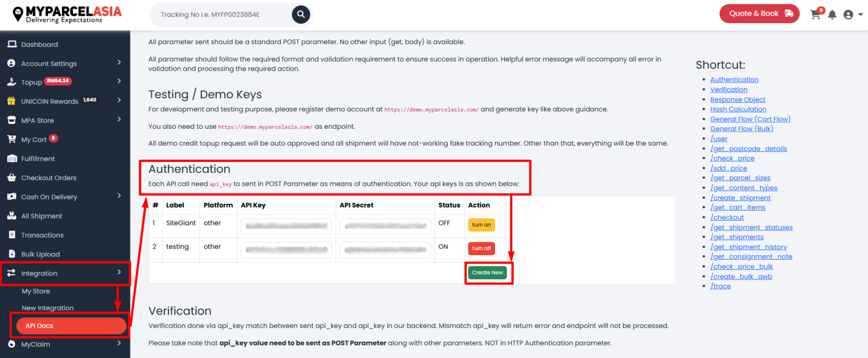Image resolution: width=868 pixels, height=358 pixels.
Task: Open the /create_shipment shortcut link
Action: click(740, 197)
